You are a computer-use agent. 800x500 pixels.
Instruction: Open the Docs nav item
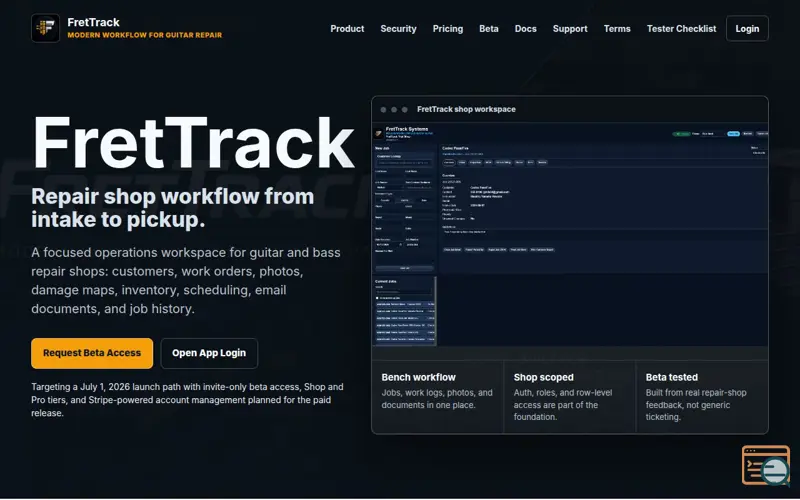pos(526,29)
